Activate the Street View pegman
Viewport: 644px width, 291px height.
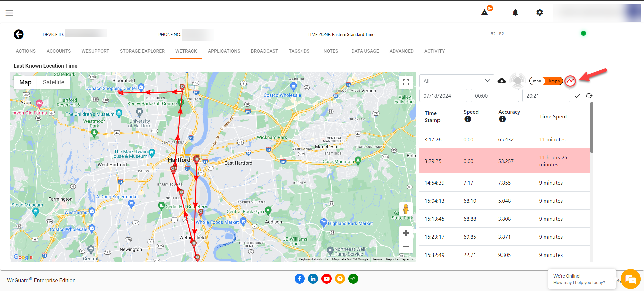tap(406, 209)
